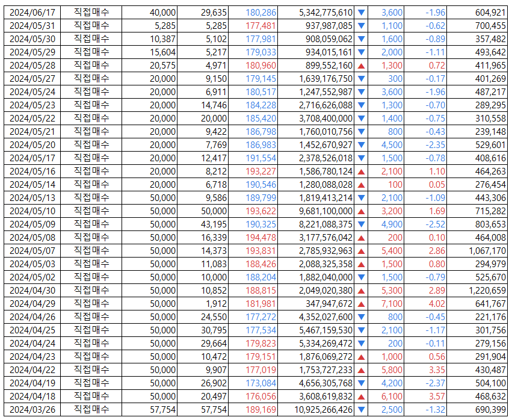Select amount 10,925,266,426
Image resolution: width=518 pixels, height=420 pixels.
tap(324, 409)
